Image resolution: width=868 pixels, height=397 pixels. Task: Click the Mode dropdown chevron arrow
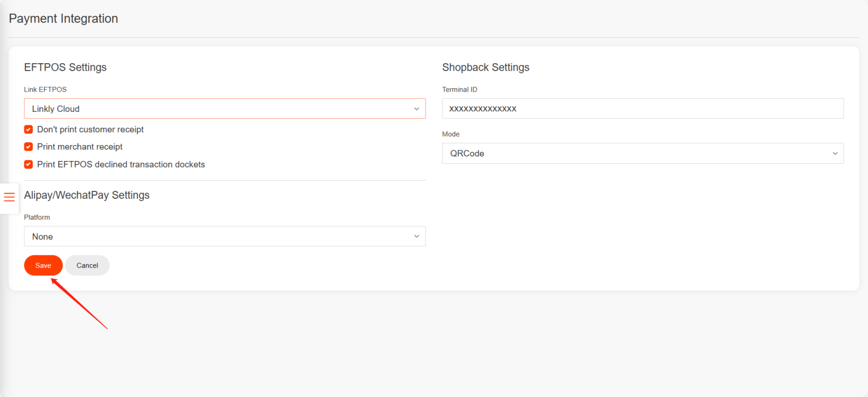point(835,153)
